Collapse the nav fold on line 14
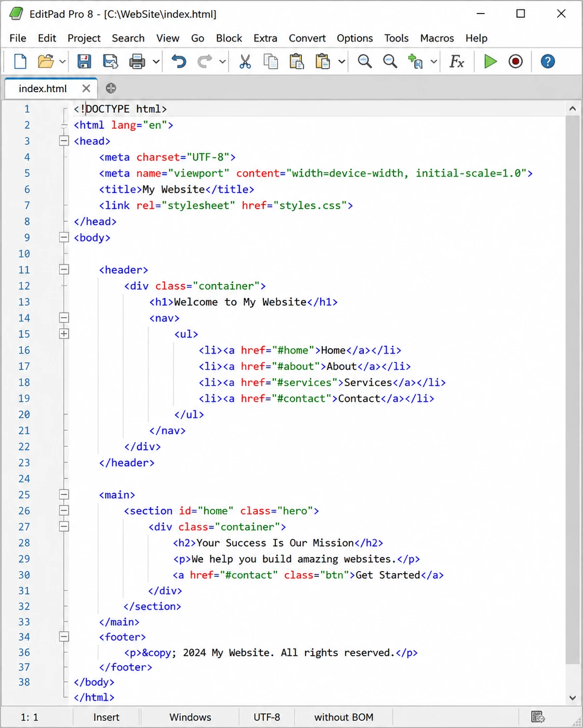The width and height of the screenshot is (583, 728). click(x=64, y=318)
